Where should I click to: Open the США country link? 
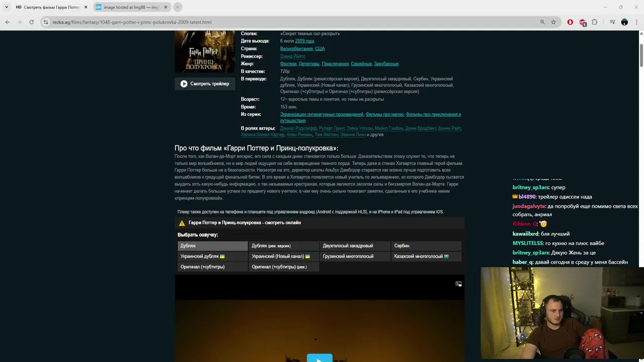click(x=320, y=49)
